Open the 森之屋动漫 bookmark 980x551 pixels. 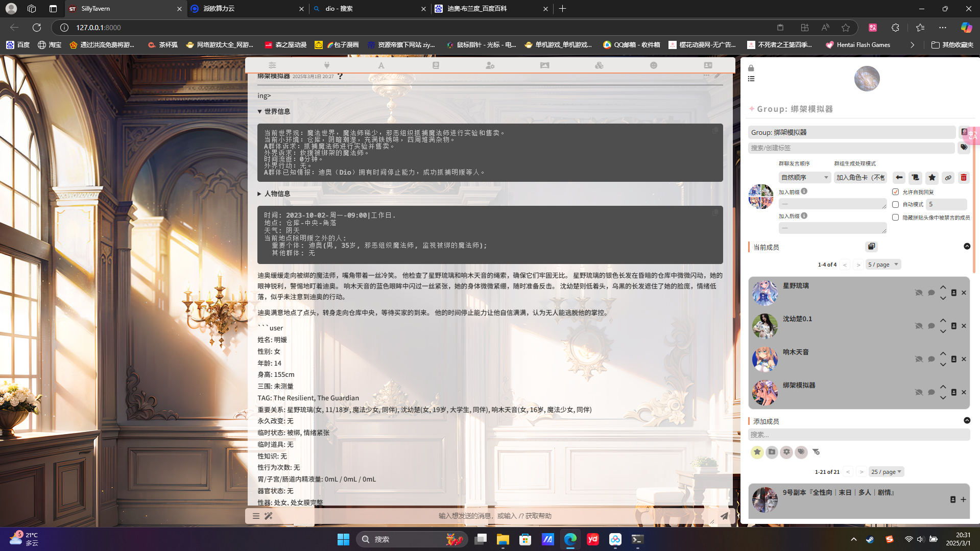click(286, 45)
